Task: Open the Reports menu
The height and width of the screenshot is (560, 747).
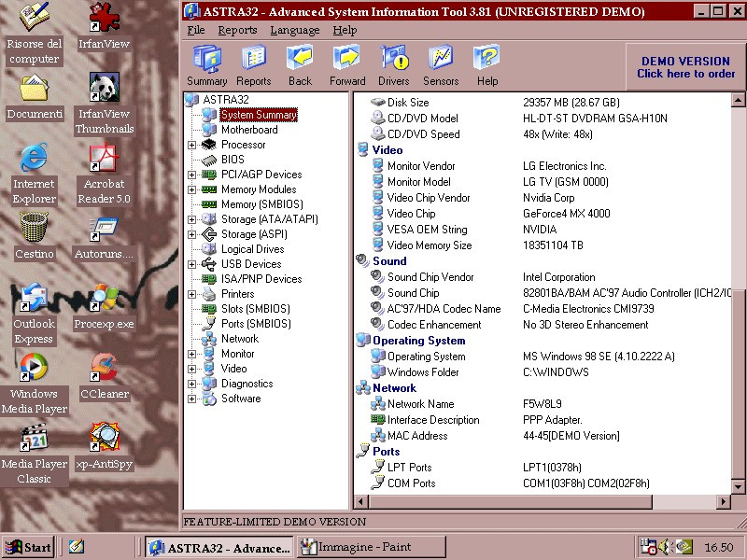Action: pyautogui.click(x=237, y=30)
